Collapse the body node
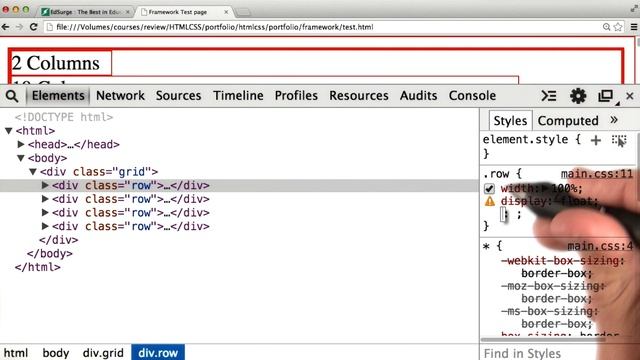 [21, 158]
